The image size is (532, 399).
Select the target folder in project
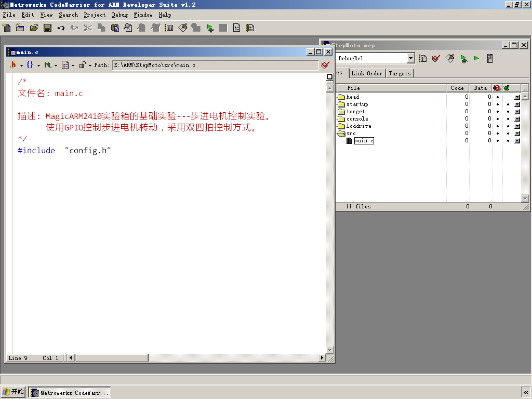pyautogui.click(x=355, y=111)
